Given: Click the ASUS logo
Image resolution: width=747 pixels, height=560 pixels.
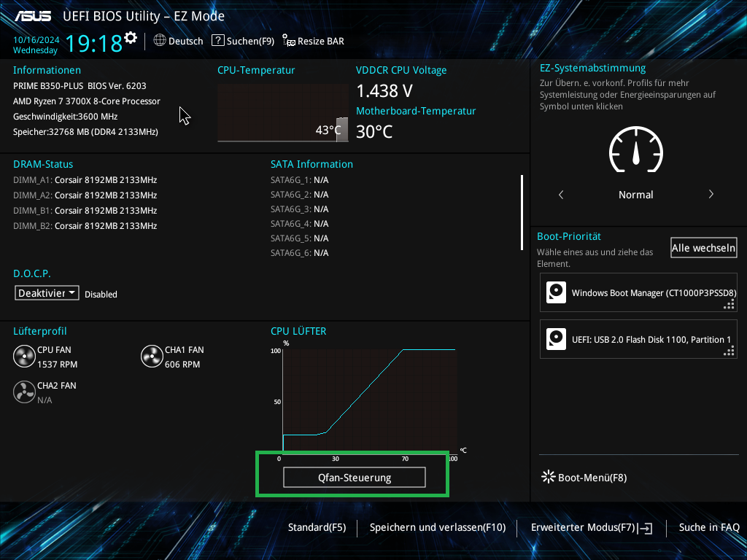Looking at the screenshot, I should coord(32,16).
